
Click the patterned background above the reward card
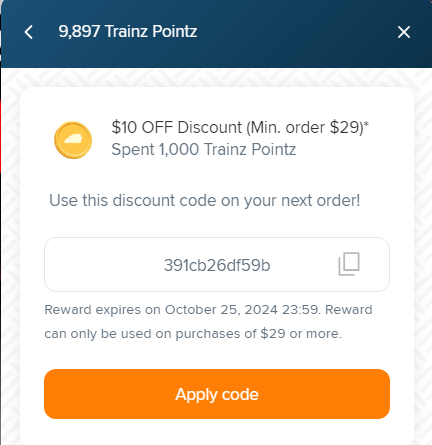(217, 78)
